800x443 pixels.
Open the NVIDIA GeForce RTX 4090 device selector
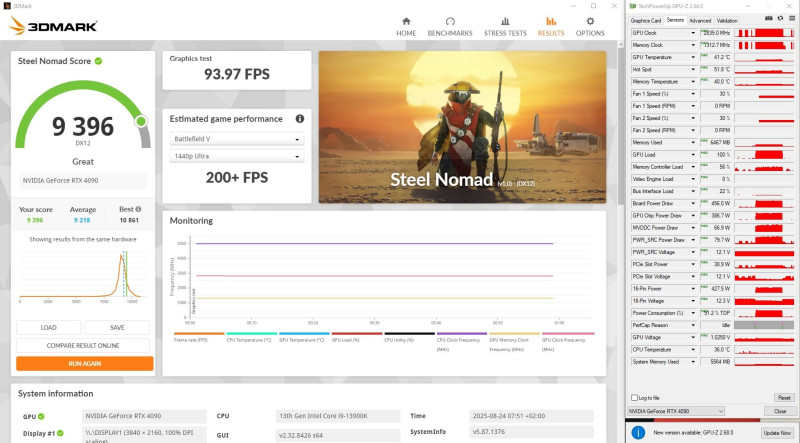(x=676, y=411)
